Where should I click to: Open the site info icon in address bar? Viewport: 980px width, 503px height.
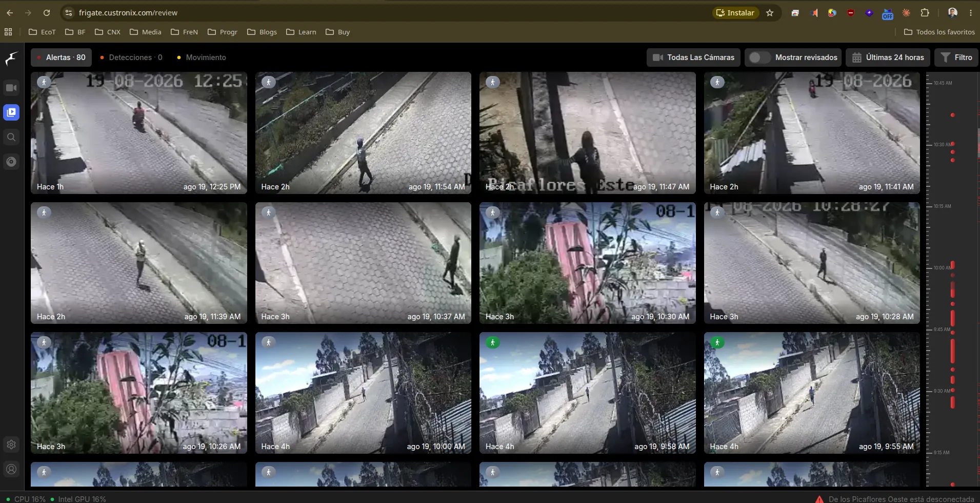coord(69,13)
